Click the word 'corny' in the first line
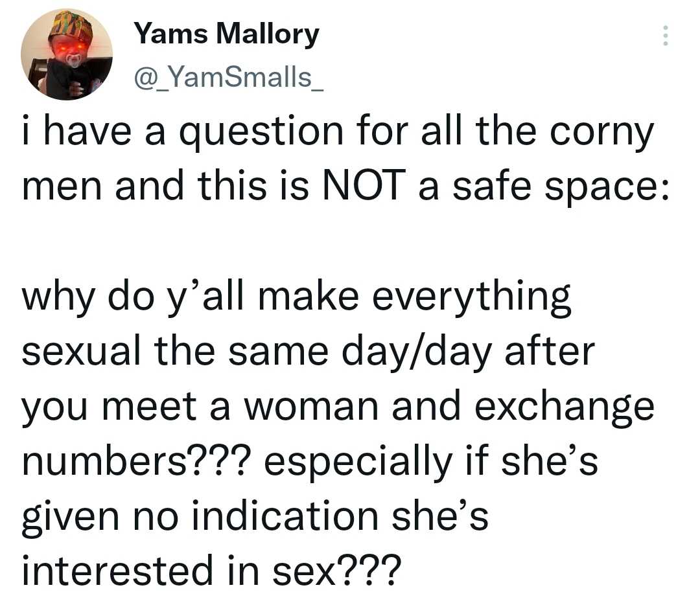The width and height of the screenshot is (700, 592). [x=601, y=134]
